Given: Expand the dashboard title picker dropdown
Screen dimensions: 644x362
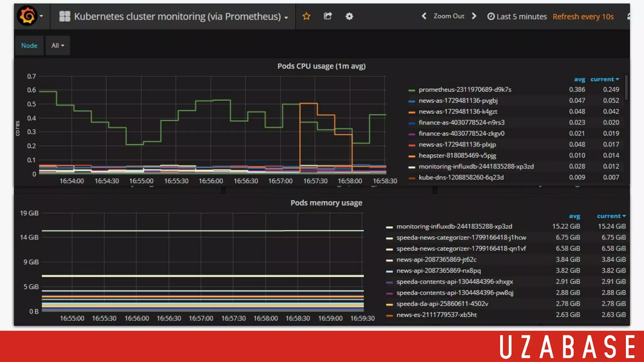Looking at the screenshot, I should (x=286, y=17).
